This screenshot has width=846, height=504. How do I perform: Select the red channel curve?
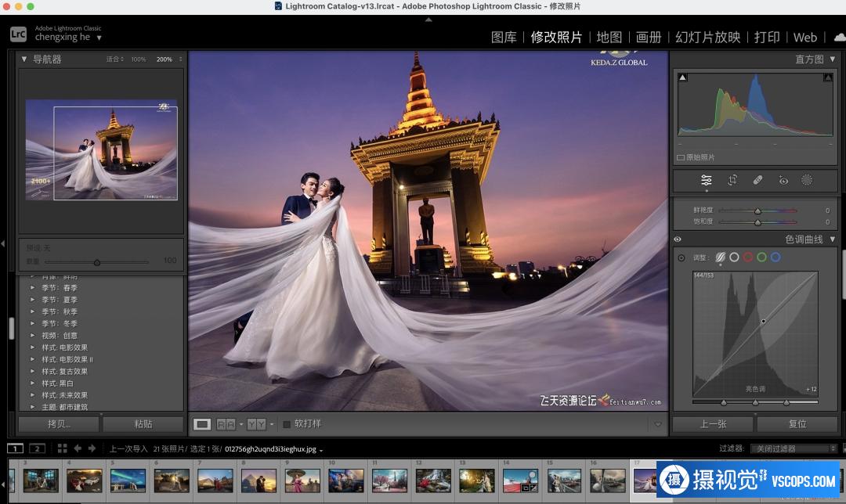748,257
